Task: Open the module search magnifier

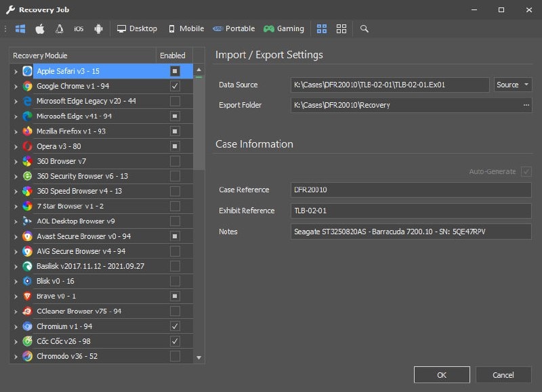Action: tap(364, 28)
